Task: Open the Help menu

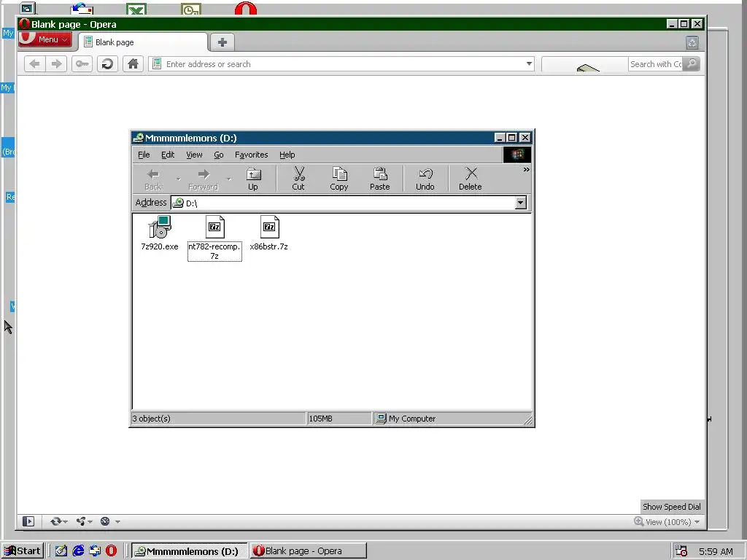Action: (287, 155)
